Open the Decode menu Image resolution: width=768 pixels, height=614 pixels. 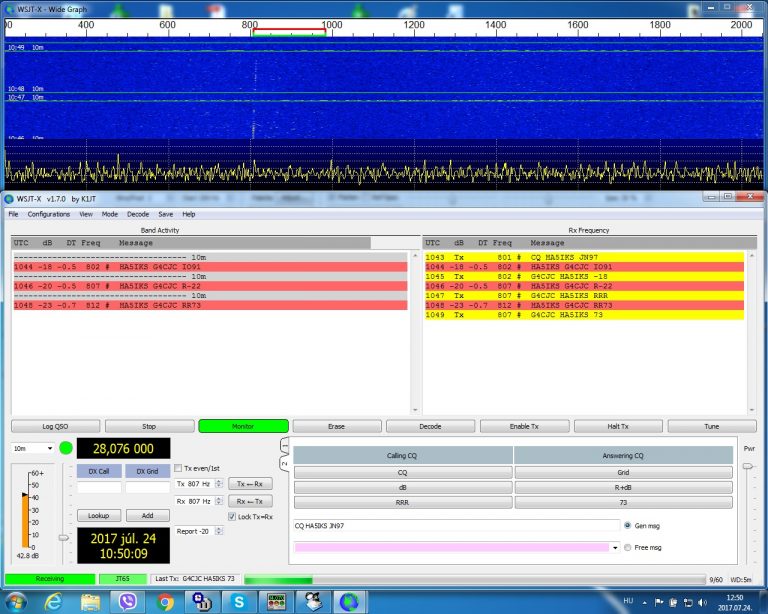click(138, 214)
